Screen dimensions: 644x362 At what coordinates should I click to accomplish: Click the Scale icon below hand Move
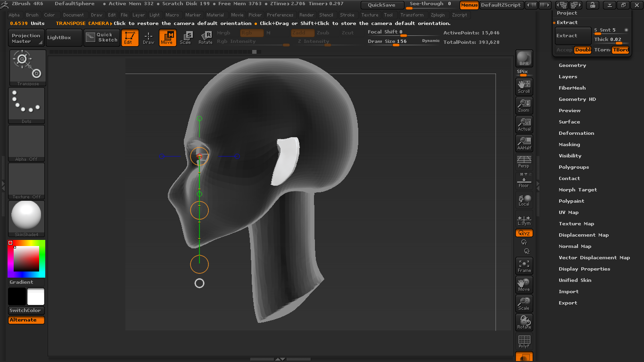click(524, 304)
